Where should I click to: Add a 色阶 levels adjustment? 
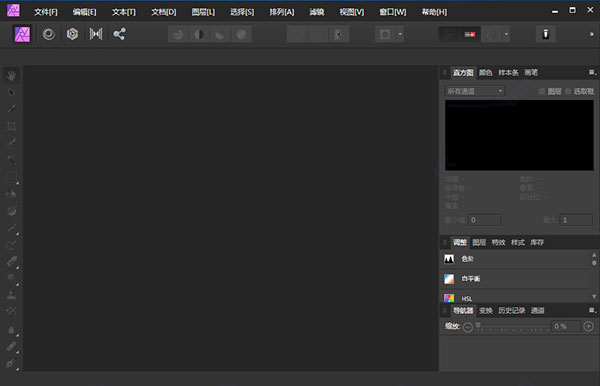click(x=515, y=259)
